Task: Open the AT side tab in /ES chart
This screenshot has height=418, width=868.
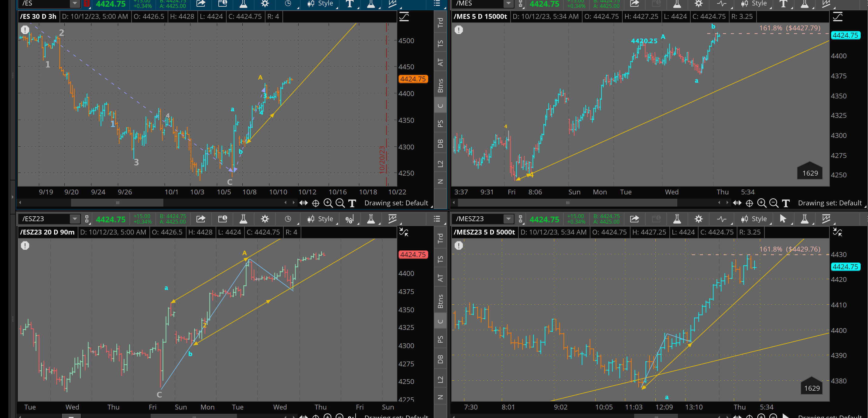Action: tap(440, 62)
